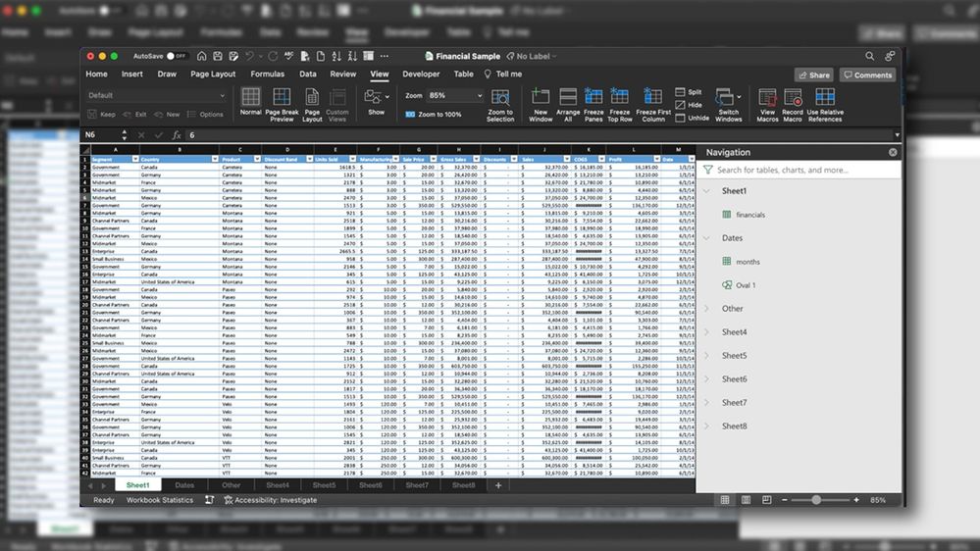Click Freeze Panes
The image size is (980, 551).
[593, 104]
